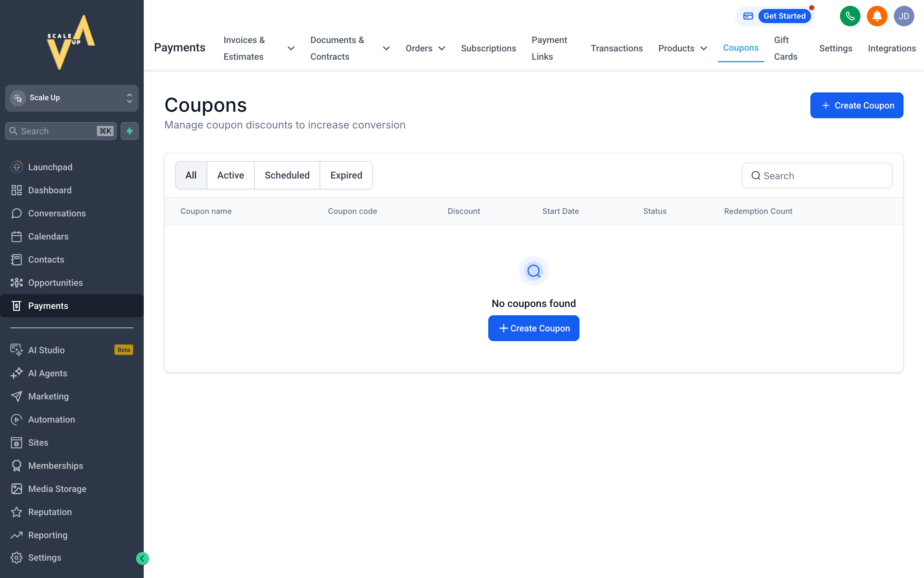Click the Scale Up logo
This screenshot has height=578, width=924.
pos(72,42)
